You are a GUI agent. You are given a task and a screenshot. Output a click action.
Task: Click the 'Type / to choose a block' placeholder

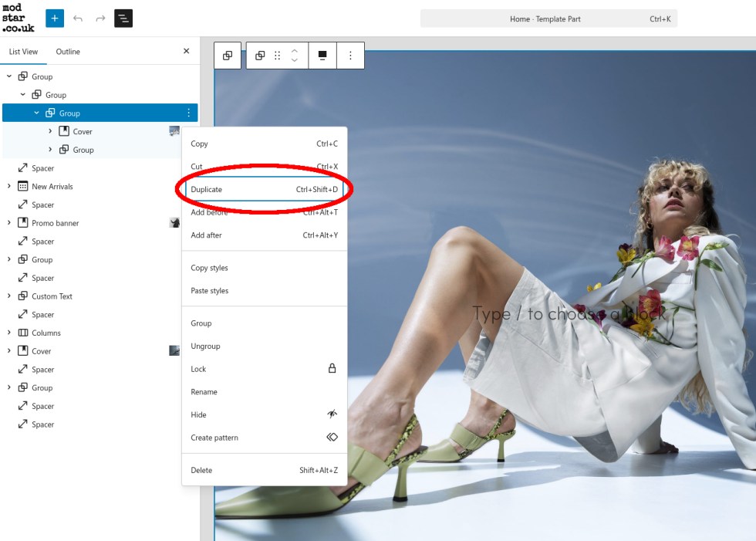(569, 314)
